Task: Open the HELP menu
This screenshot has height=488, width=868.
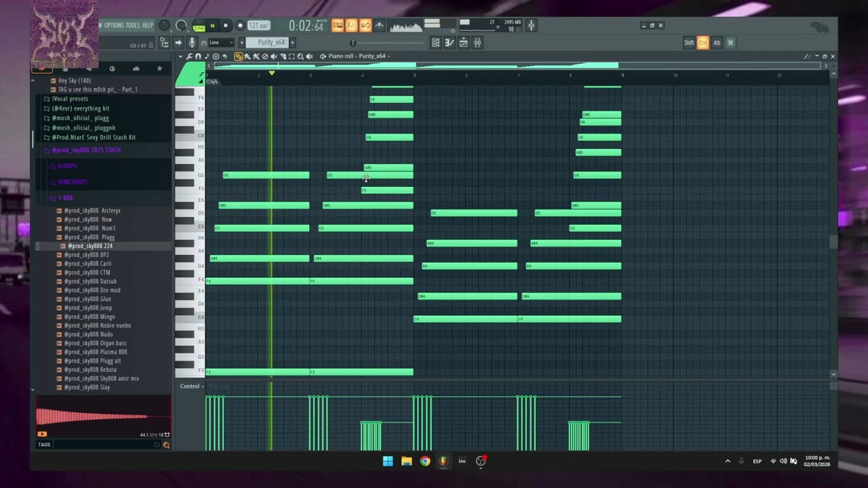Action: [148, 26]
